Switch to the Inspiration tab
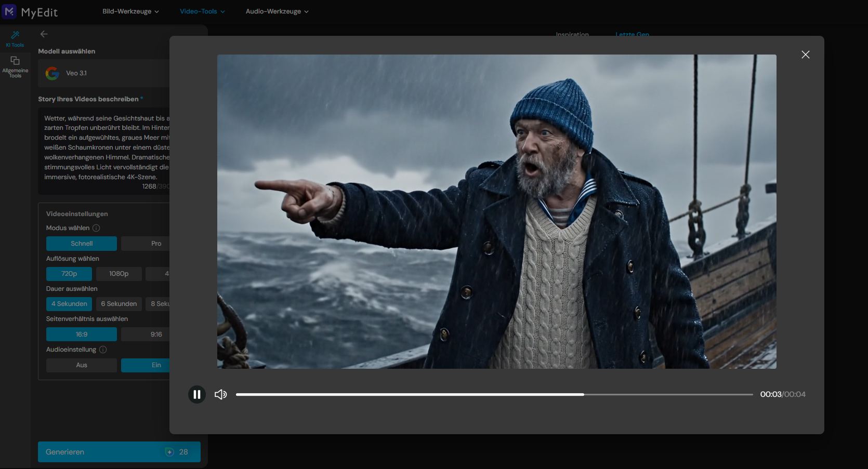Viewport: 868px width, 469px height. (572, 34)
